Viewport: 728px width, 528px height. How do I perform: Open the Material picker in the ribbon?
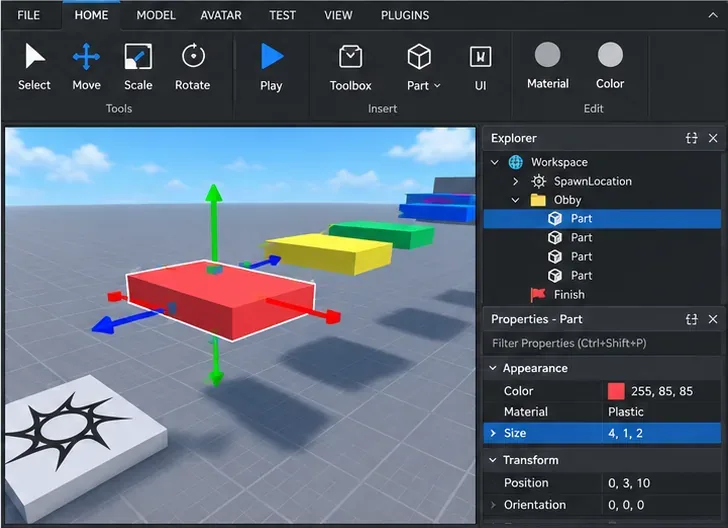point(548,65)
